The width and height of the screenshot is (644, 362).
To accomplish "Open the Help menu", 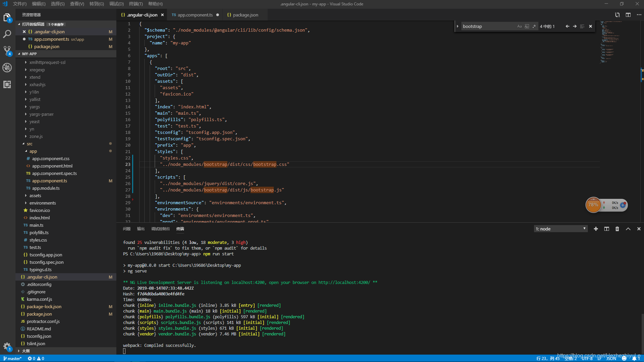I will (155, 4).
